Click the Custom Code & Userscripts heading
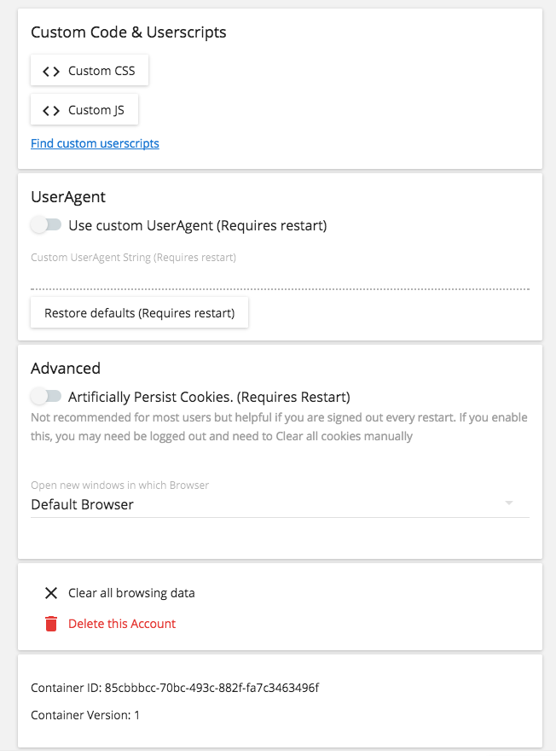The width and height of the screenshot is (556, 756). 128,32
